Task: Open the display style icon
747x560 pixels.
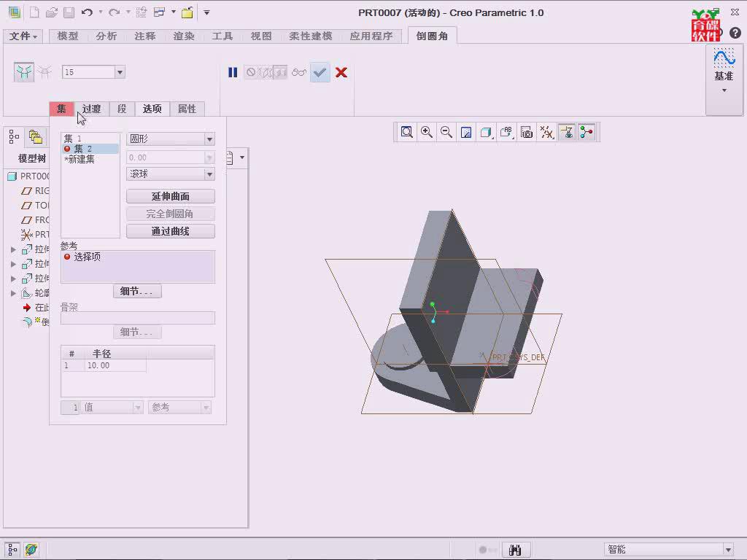Action: tap(486, 133)
